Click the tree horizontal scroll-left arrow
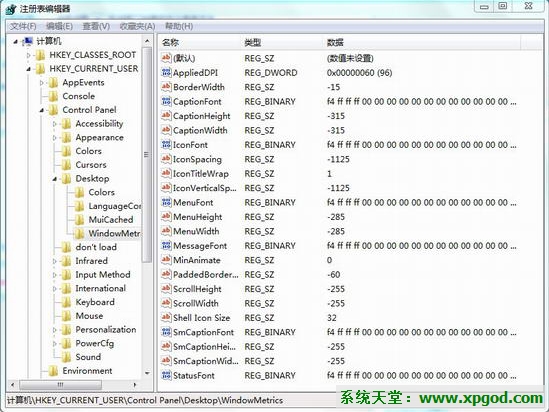The width and height of the screenshot is (549, 412). coord(13,385)
